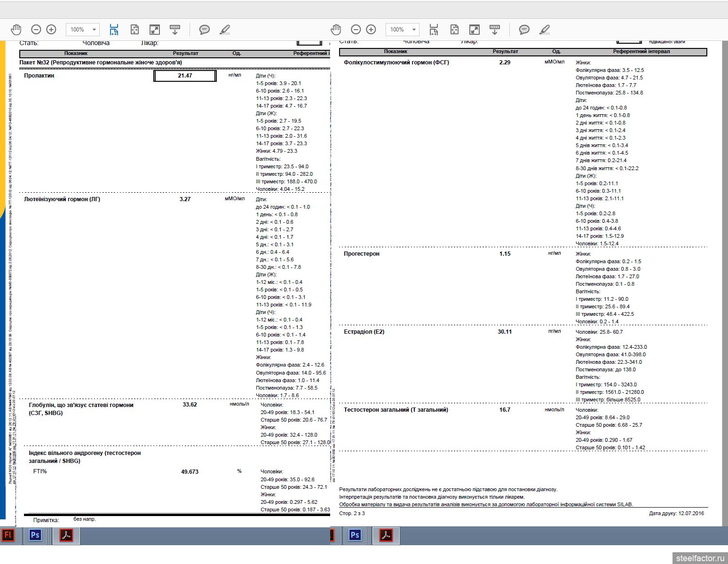728x564 pixels.
Task: Pick the Highlight text tool in left window
Action: click(225, 30)
